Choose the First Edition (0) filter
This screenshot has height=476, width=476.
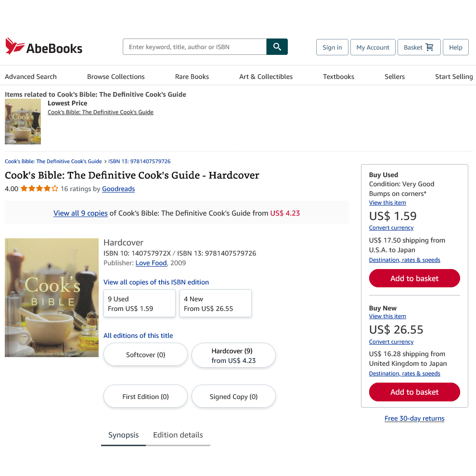[x=145, y=397]
